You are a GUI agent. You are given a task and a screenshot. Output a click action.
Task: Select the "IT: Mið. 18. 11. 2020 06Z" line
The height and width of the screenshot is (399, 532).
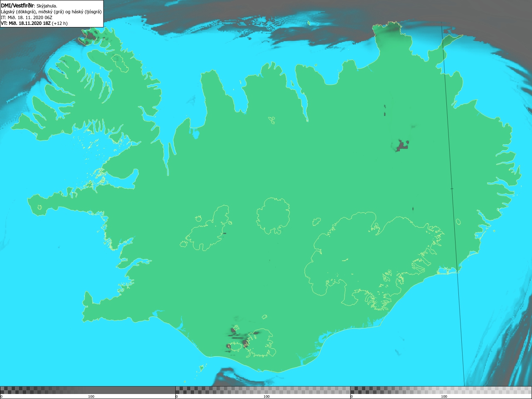click(27, 17)
